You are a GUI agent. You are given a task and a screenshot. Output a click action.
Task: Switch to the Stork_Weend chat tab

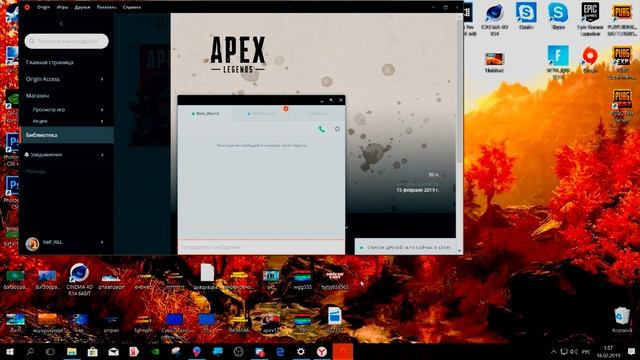(205, 113)
